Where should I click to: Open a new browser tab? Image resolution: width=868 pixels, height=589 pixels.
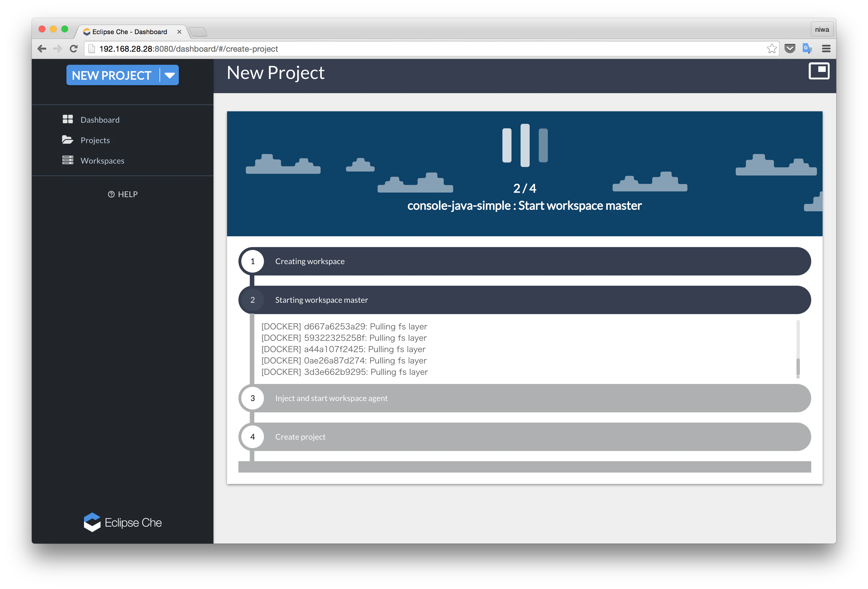coord(198,32)
